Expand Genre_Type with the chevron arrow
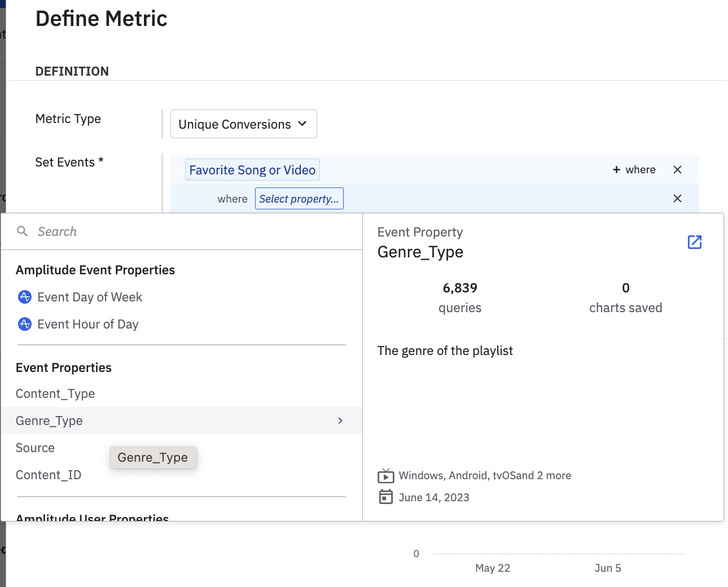This screenshot has height=587, width=728. coord(340,420)
